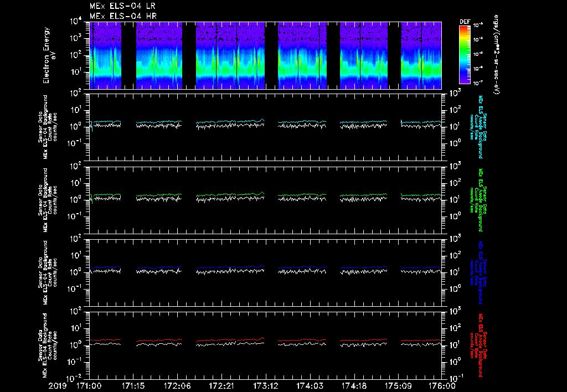The height and width of the screenshot is (392, 567).
Task: Click the "MEx ELS-04 HR" title text
Action: pyautogui.click(x=123, y=16)
